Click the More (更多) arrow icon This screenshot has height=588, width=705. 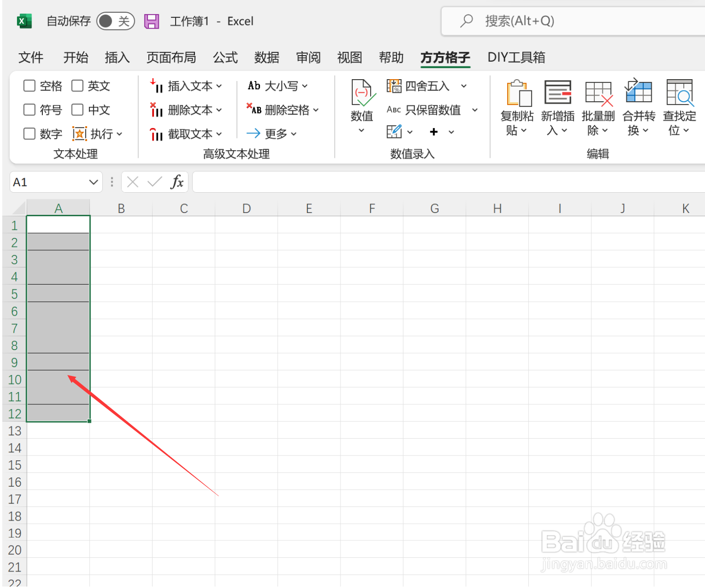[253, 133]
